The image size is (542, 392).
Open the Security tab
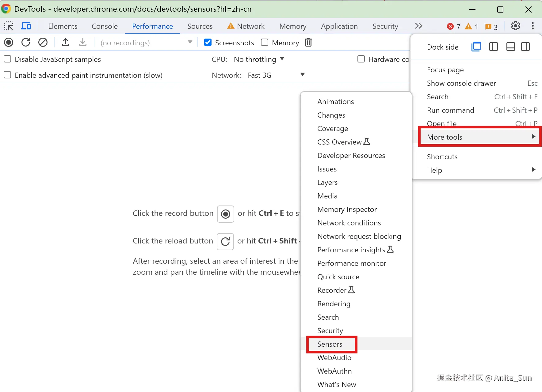click(385, 26)
